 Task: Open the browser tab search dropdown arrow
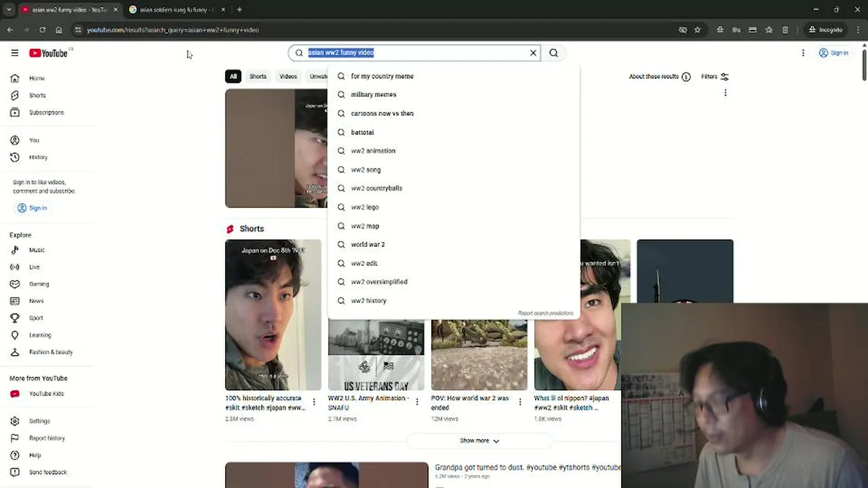9,9
